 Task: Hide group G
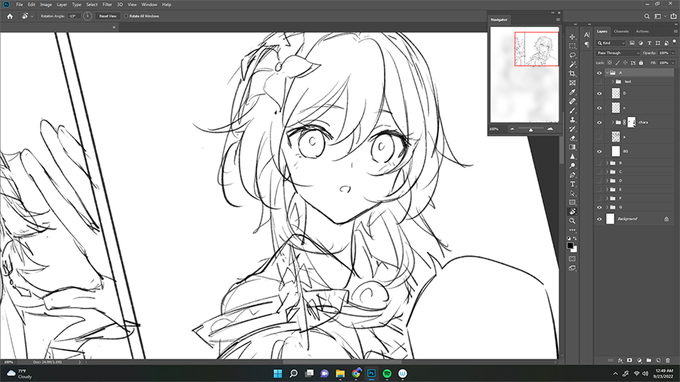(599, 207)
